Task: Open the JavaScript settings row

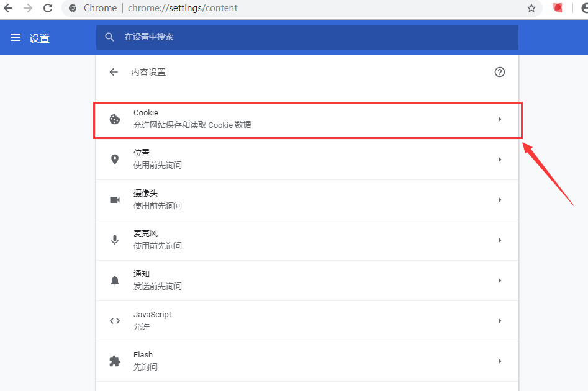Action: [307, 321]
